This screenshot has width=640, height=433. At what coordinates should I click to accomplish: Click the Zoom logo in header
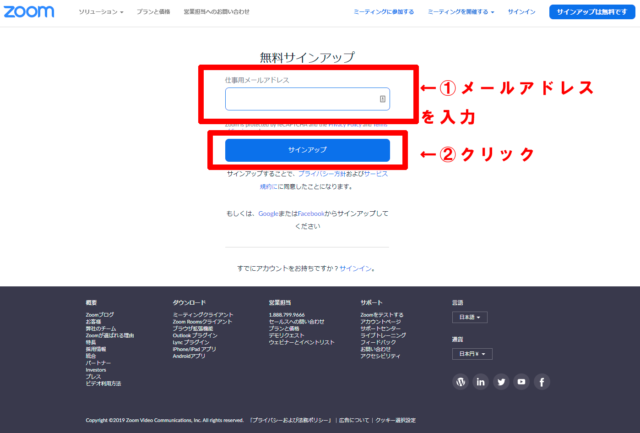point(29,11)
